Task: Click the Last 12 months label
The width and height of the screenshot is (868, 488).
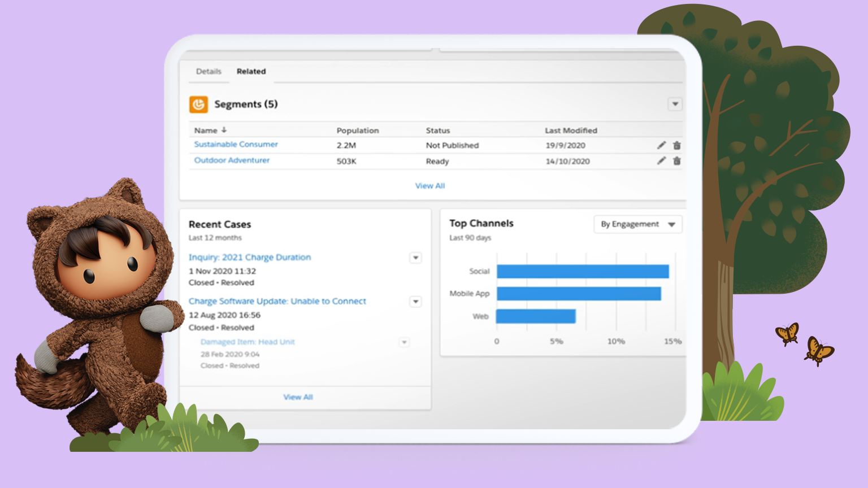Action: coord(215,238)
